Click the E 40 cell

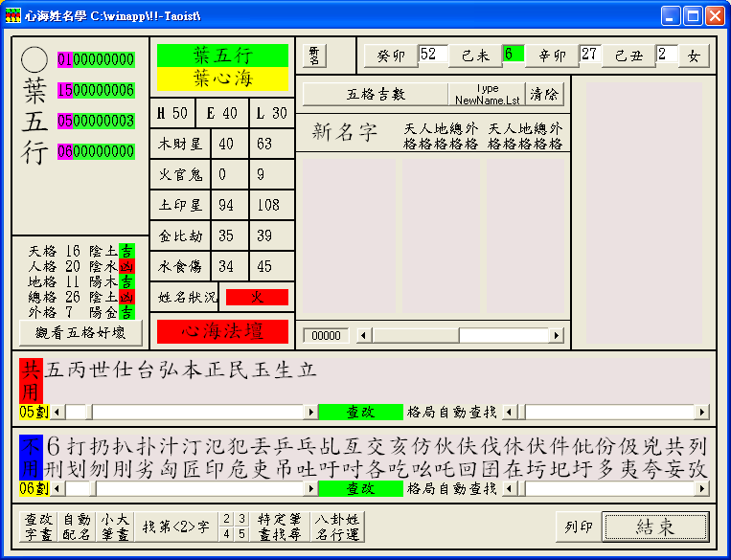click(222, 113)
